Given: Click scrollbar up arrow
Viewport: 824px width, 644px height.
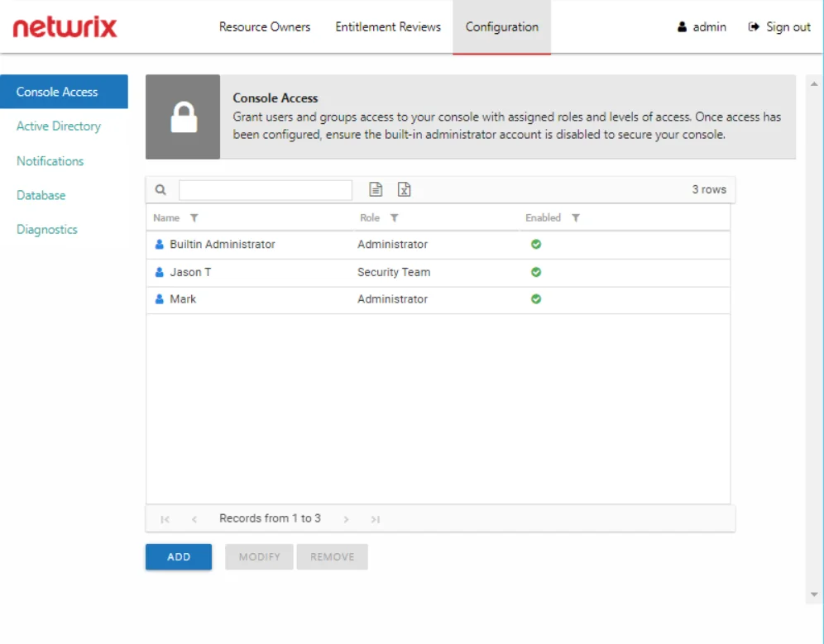Looking at the screenshot, I should click(x=814, y=83).
